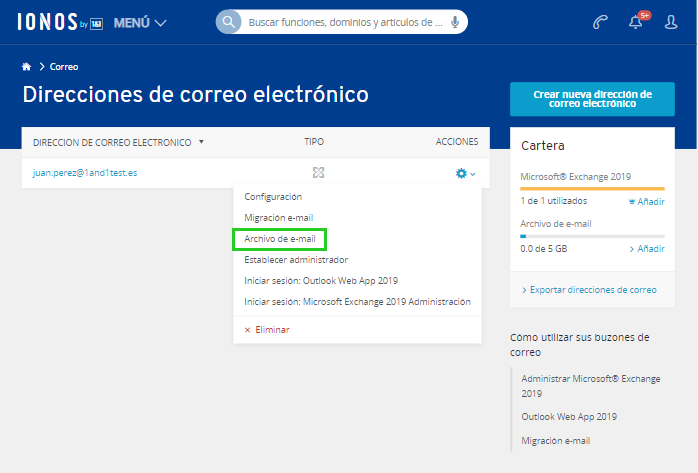The width and height of the screenshot is (698, 473).
Task: Expand Exportar direcciones de correo
Action: click(592, 290)
